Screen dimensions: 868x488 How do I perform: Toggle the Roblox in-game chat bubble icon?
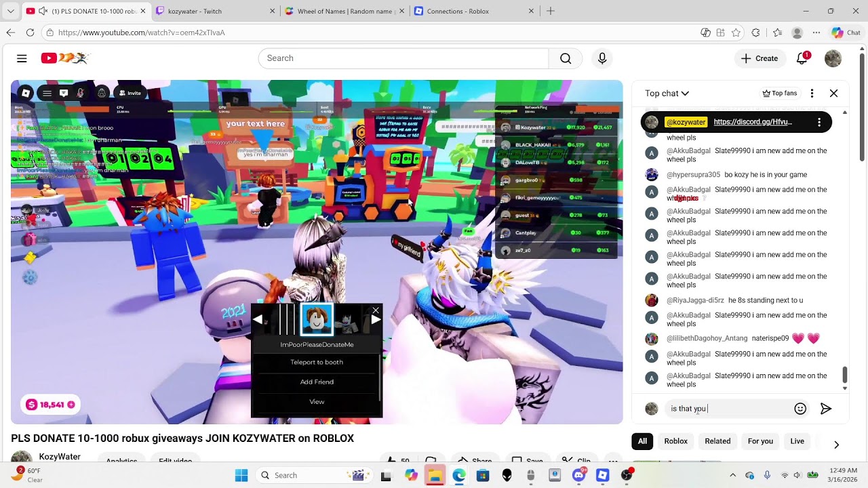[64, 93]
